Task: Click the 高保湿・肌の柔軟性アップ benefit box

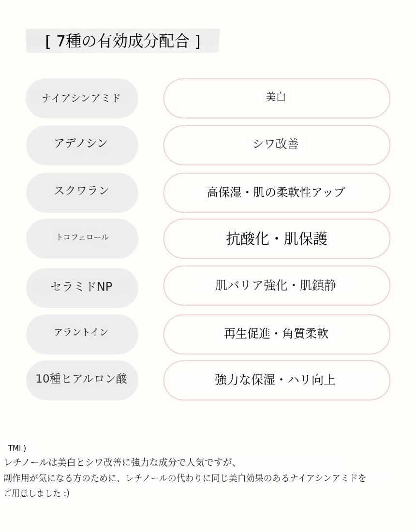Action: [276, 192]
